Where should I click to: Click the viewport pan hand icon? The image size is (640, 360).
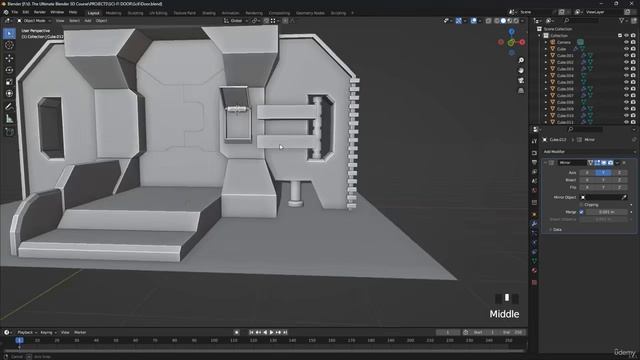point(521,71)
